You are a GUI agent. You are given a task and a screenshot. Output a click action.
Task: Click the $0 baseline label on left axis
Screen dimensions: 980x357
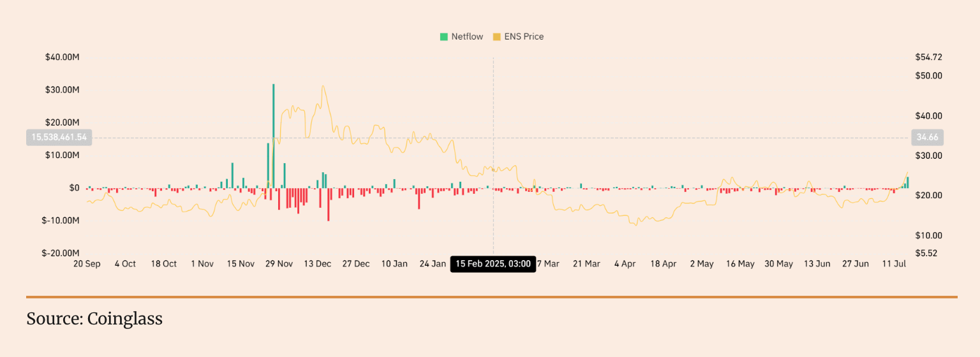click(x=74, y=188)
